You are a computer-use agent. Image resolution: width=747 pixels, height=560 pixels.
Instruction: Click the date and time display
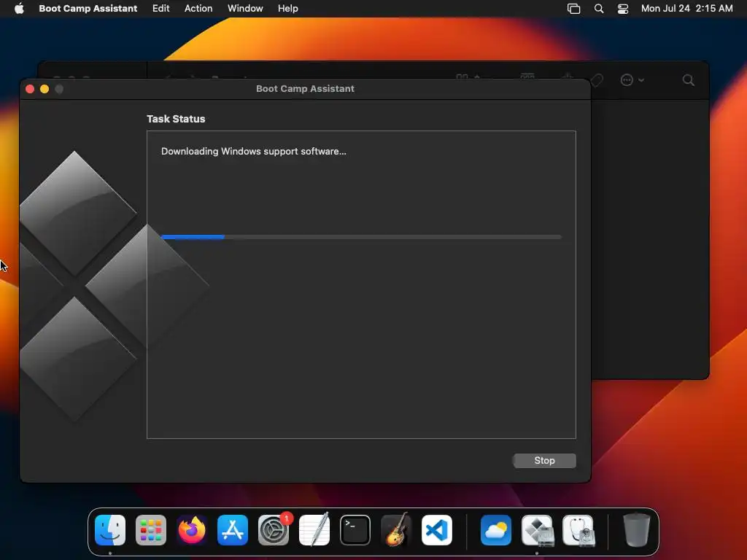pyautogui.click(x=686, y=9)
